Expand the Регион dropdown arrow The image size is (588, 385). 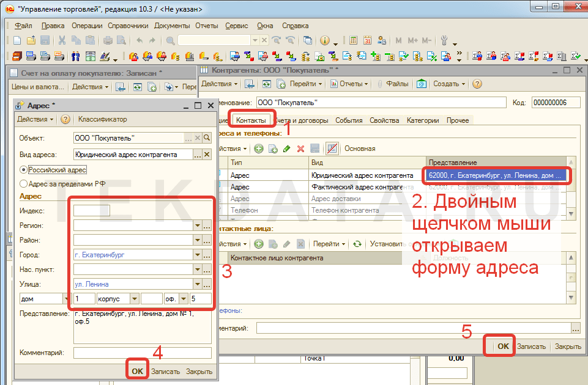point(197,226)
